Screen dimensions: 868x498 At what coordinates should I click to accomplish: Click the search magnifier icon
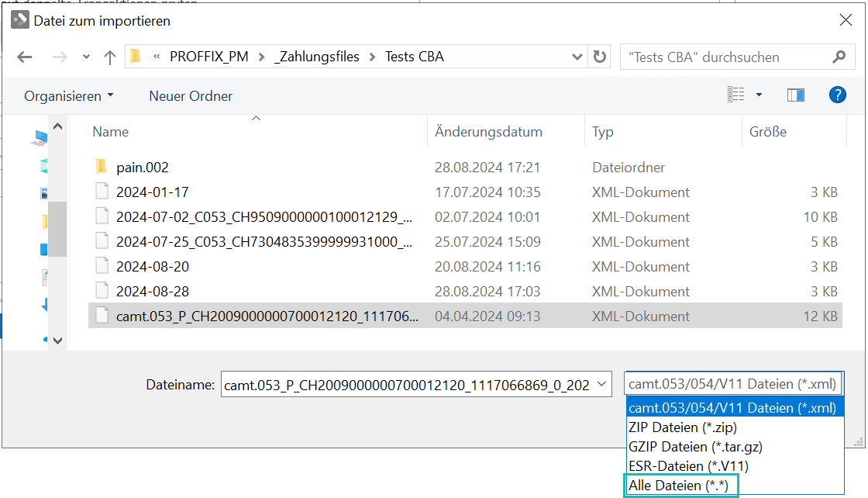click(839, 57)
